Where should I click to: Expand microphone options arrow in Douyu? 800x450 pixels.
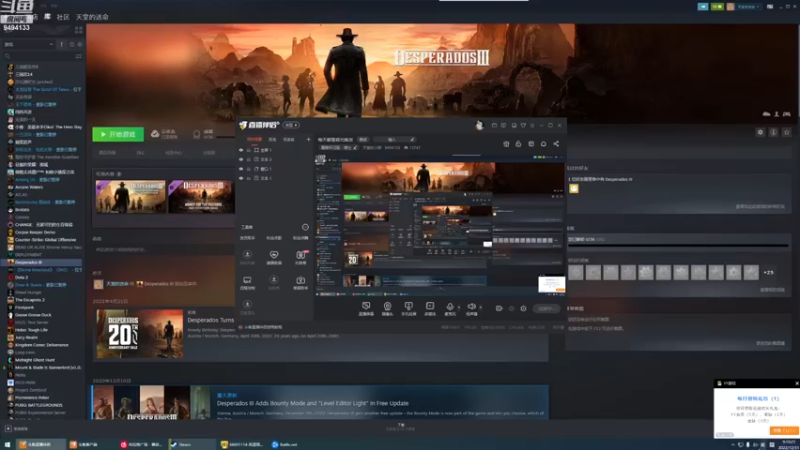tap(459, 307)
